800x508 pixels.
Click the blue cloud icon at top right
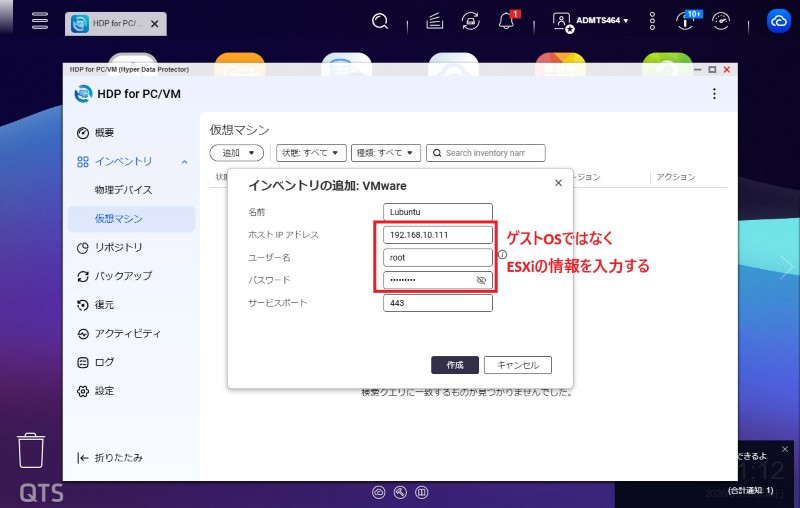778,21
